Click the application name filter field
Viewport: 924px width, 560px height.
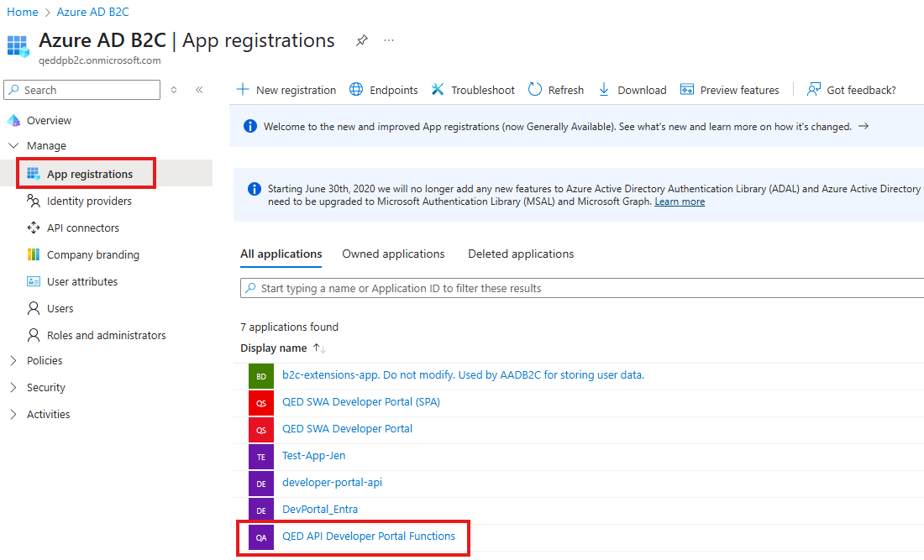(x=580, y=288)
